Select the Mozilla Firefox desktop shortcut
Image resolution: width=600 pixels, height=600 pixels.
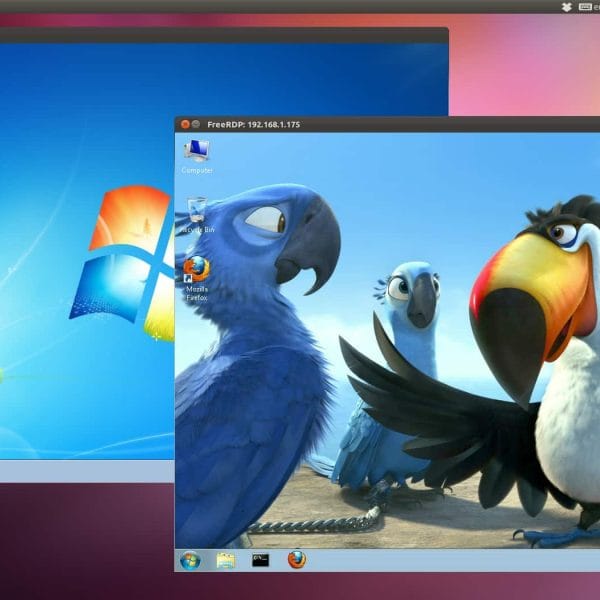pos(197,269)
